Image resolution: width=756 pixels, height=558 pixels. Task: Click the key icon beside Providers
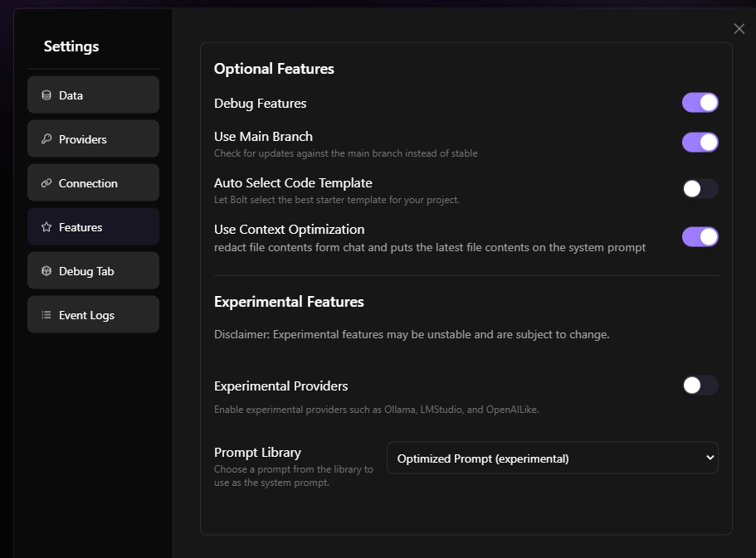click(x=46, y=139)
